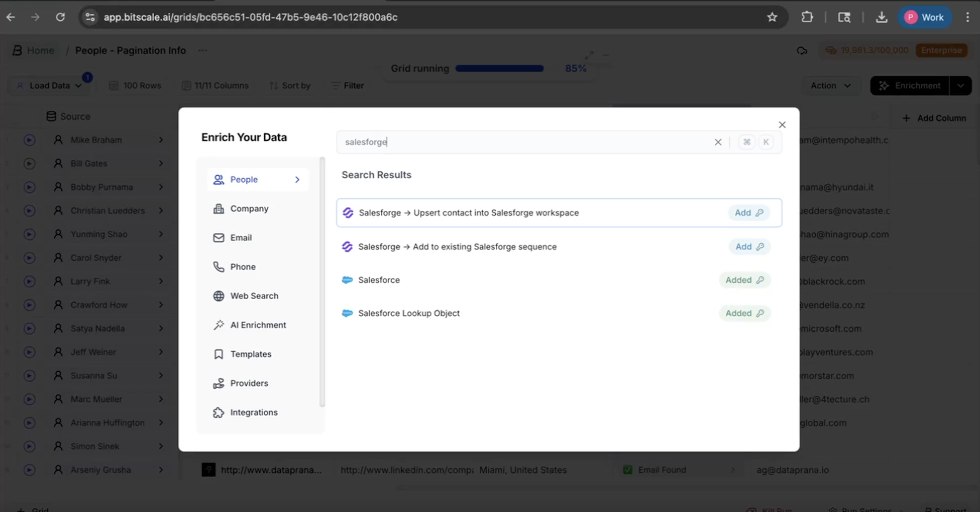Add Salesforge existing sequence enrichment

click(749, 247)
